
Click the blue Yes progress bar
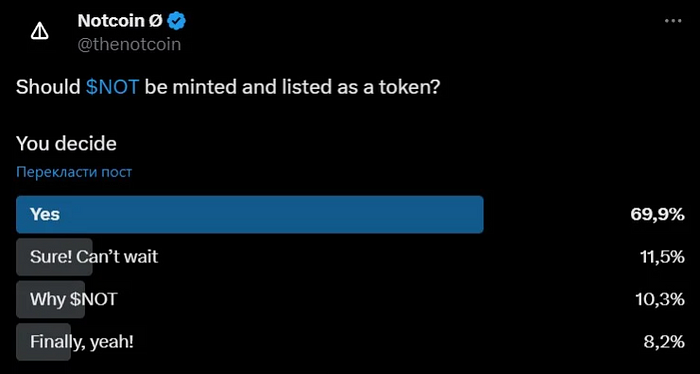[x=250, y=215]
